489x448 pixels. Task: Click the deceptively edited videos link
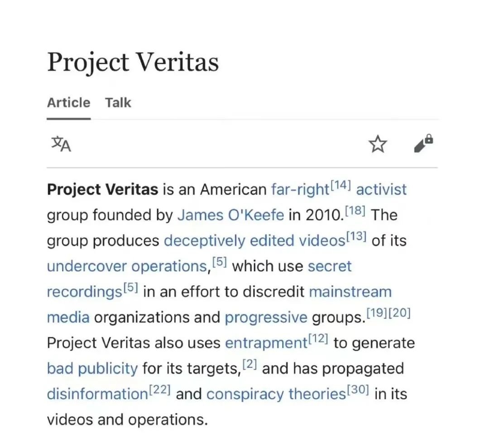tap(254, 241)
